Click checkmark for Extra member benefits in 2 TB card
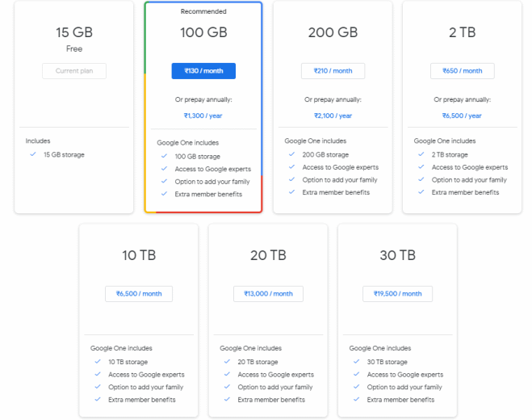The image size is (532, 420). coord(421,192)
